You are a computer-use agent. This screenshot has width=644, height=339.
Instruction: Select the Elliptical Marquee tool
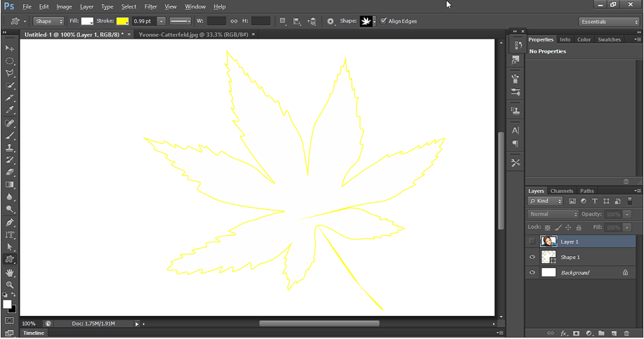9,61
